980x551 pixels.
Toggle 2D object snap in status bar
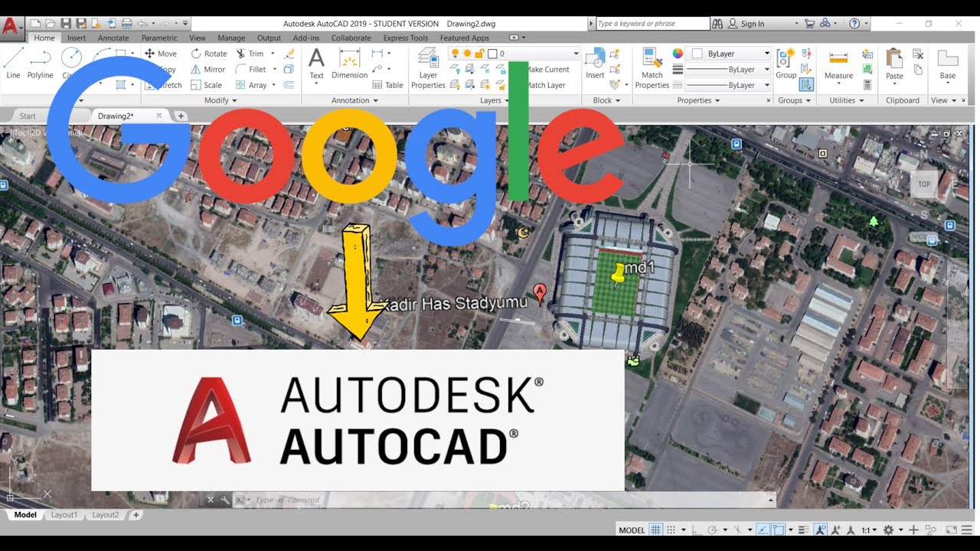tap(778, 530)
